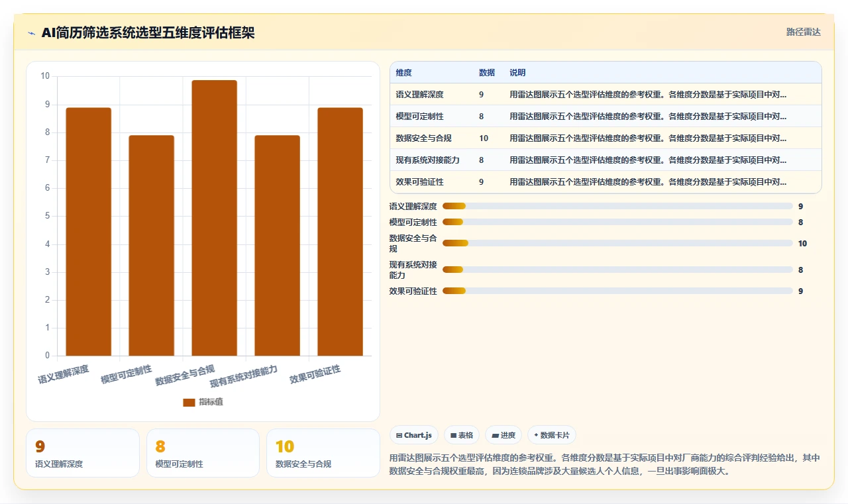Click the 现有系统对接能力 progress bar
848x504 pixels.
point(617,270)
